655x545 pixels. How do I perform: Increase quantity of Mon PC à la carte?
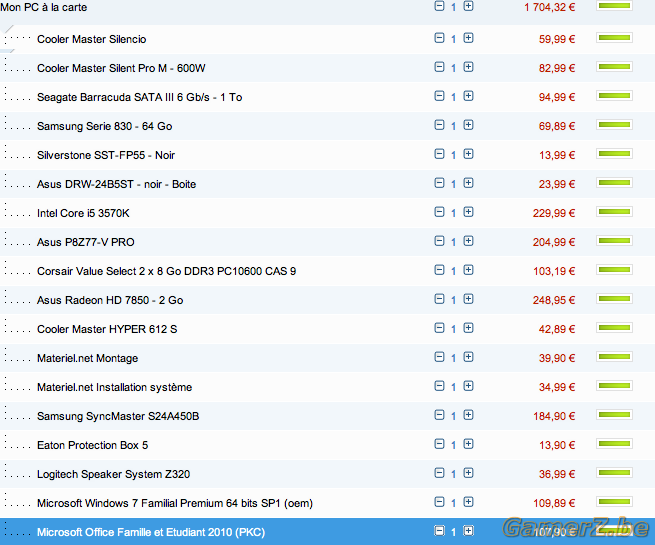(x=468, y=6)
